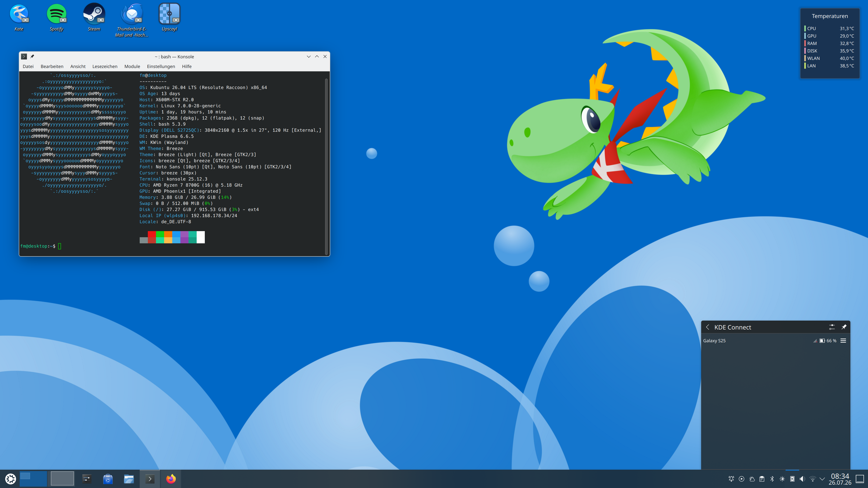Image resolution: width=868 pixels, height=488 pixels.
Task: Select the Konsole taskbar entry
Action: (x=150, y=479)
